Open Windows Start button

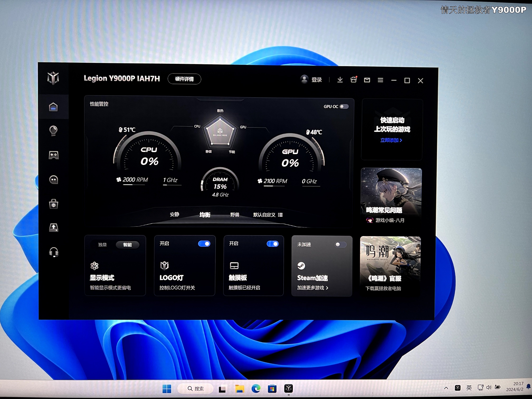click(x=167, y=388)
